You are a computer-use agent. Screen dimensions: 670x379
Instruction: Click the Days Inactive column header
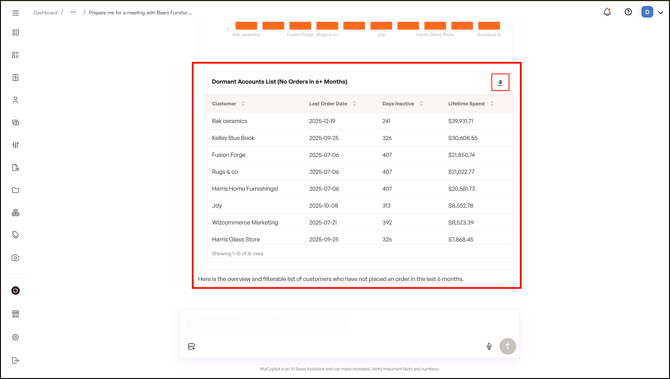(398, 104)
